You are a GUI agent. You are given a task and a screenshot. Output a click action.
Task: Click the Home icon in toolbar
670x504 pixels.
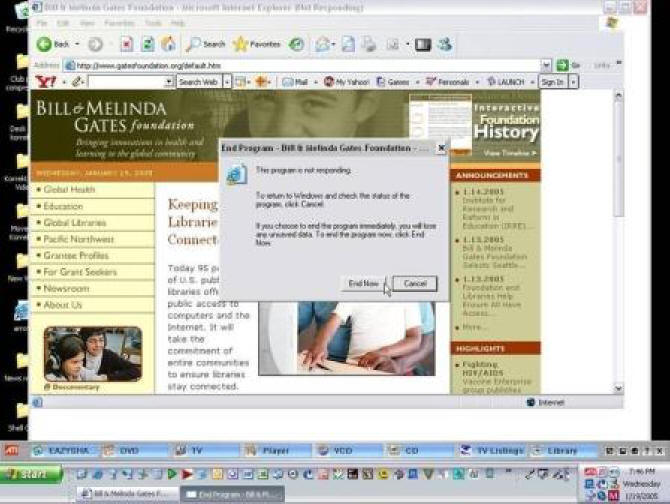pyautogui.click(x=168, y=44)
